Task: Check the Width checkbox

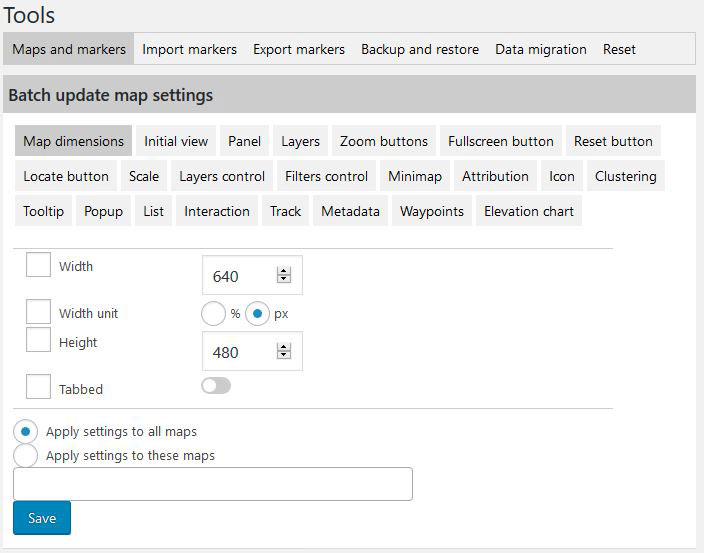Action: coord(38,264)
